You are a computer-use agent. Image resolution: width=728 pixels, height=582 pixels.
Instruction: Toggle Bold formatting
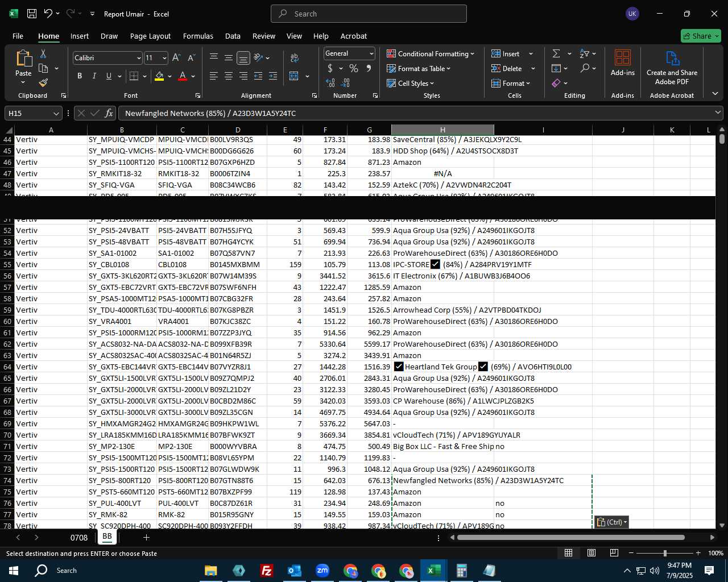(80, 76)
